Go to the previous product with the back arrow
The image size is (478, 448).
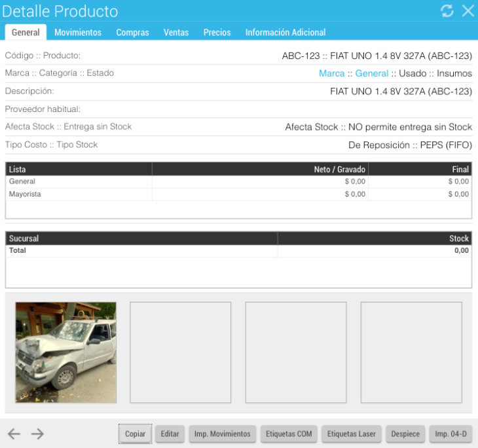[x=14, y=434]
